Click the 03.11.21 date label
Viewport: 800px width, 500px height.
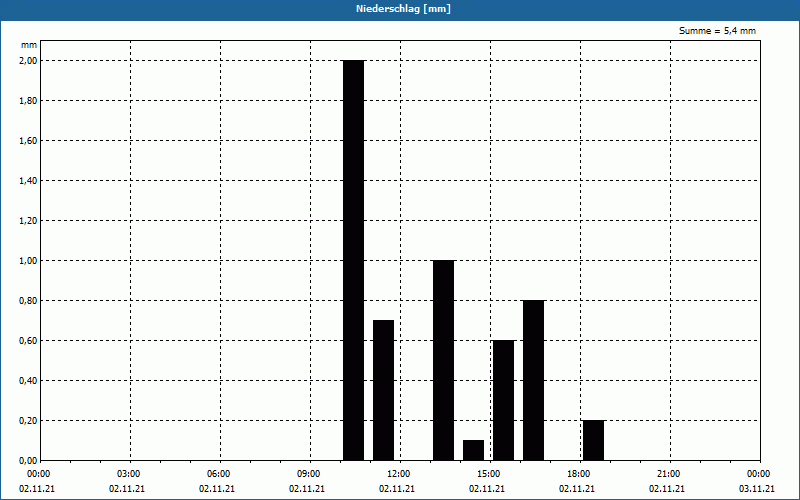point(757,489)
